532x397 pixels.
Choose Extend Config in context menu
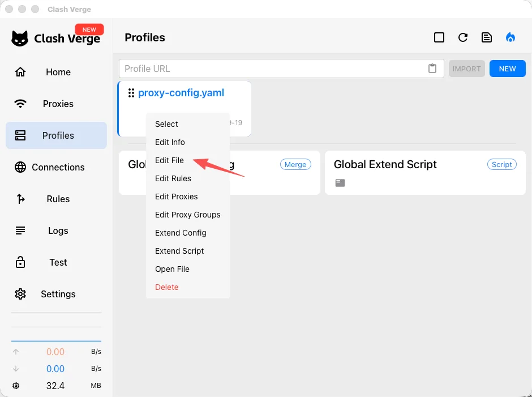188,233
